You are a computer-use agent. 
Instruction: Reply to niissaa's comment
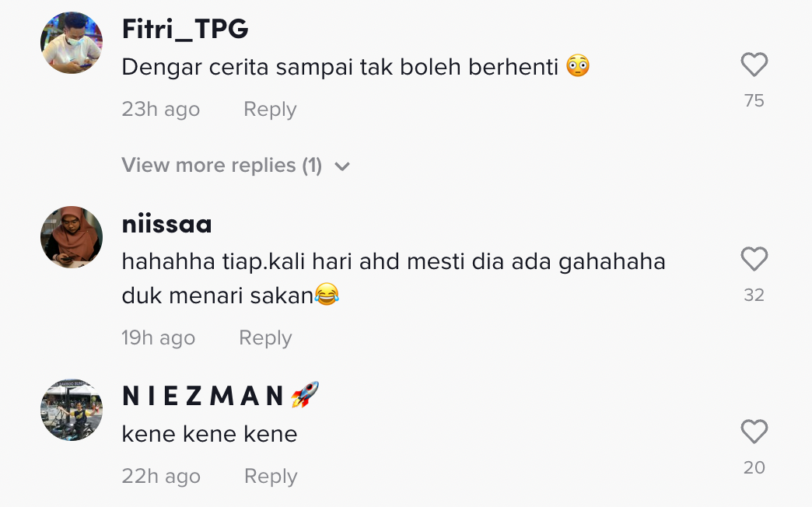click(265, 337)
